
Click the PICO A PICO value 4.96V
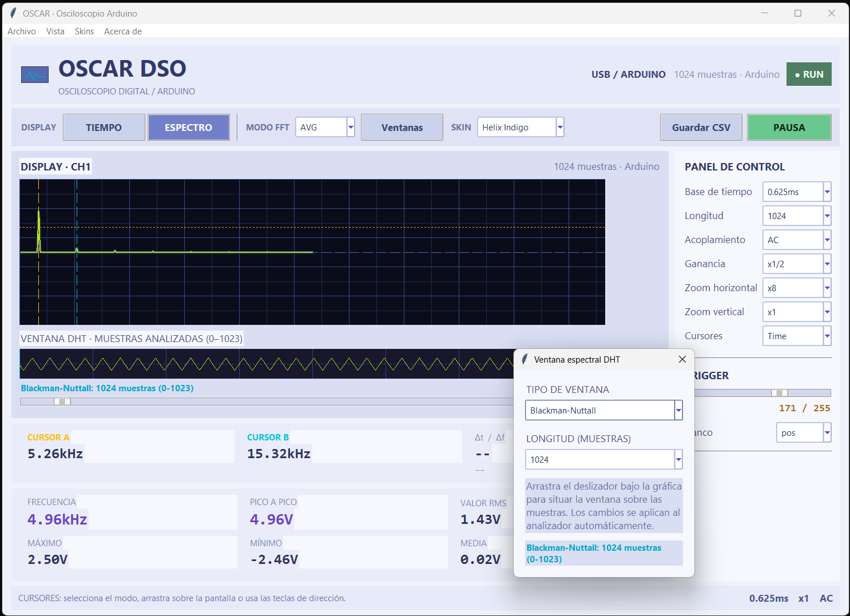(x=272, y=519)
